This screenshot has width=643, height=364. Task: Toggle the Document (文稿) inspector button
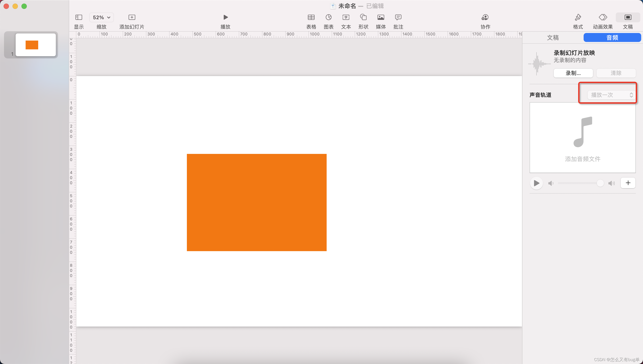coord(628,17)
